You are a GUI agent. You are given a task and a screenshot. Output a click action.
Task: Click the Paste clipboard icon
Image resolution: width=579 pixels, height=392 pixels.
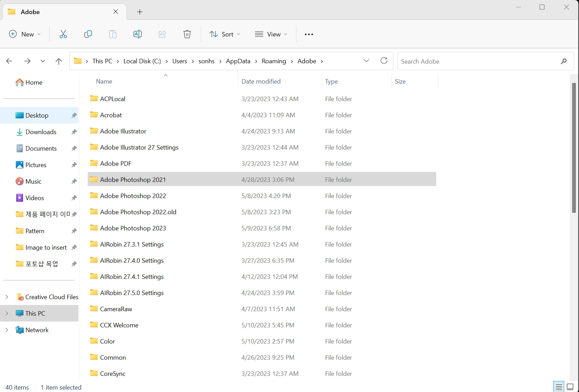click(x=113, y=34)
